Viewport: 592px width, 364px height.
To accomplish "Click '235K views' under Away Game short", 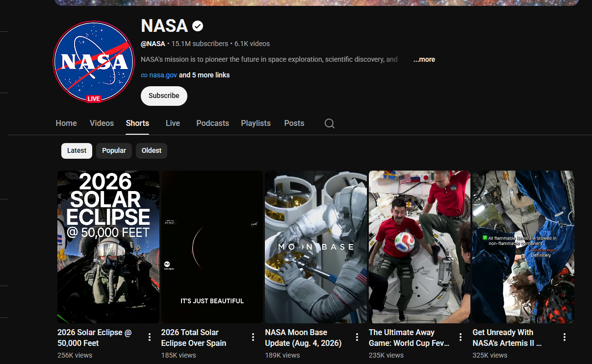I will 386,355.
